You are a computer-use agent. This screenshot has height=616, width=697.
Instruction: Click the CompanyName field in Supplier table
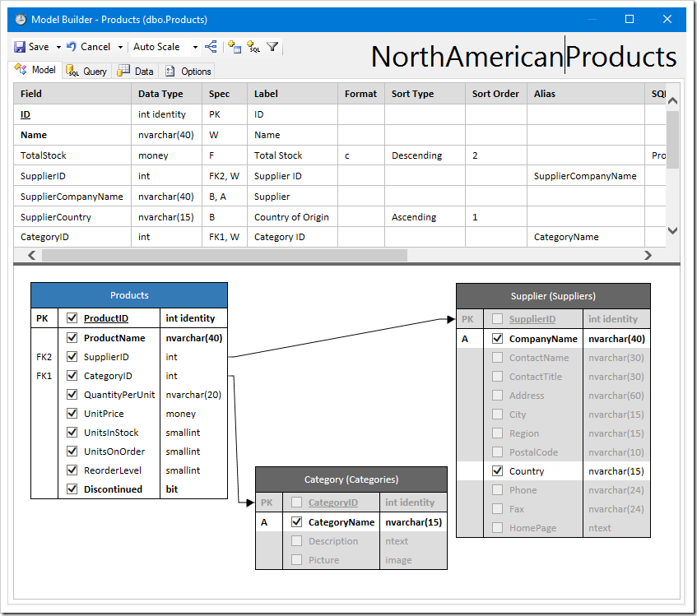tap(543, 339)
